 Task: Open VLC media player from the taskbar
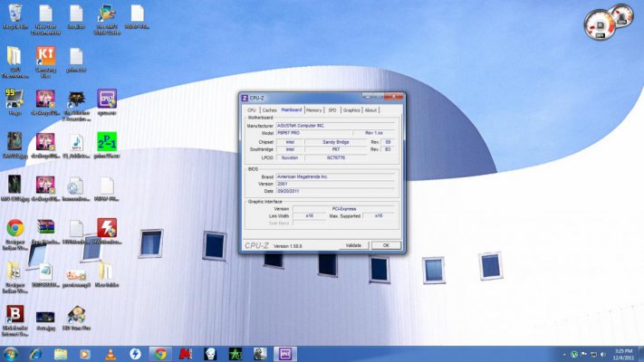click(x=111, y=354)
